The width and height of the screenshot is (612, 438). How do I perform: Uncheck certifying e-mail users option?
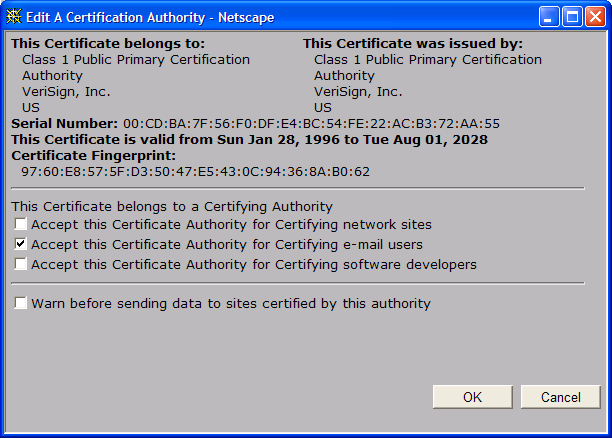coord(21,244)
